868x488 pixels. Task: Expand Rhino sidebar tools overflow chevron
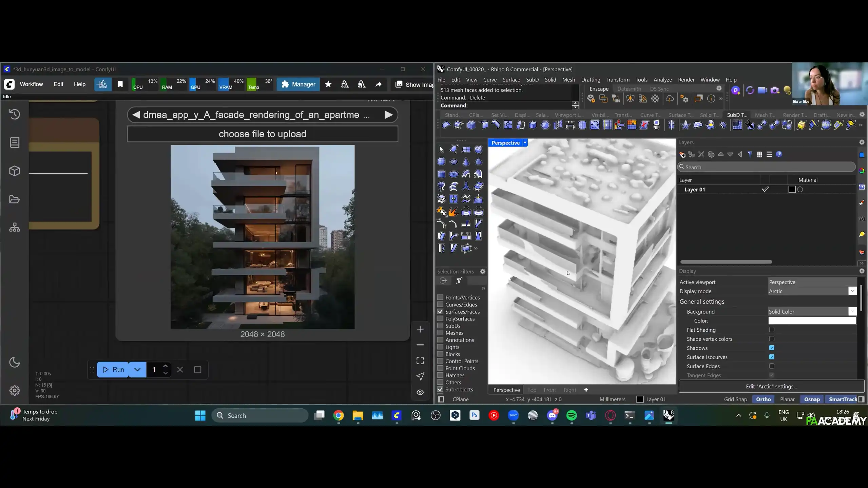[476, 249]
